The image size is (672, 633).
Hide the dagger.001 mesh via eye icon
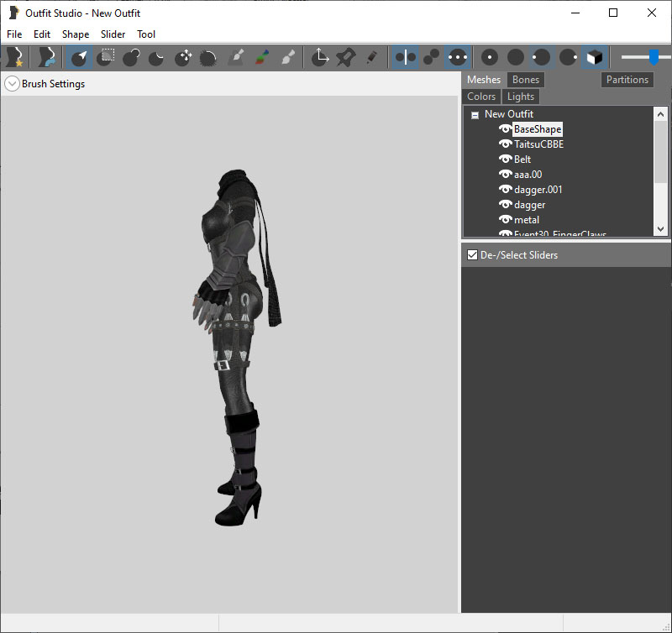[506, 189]
